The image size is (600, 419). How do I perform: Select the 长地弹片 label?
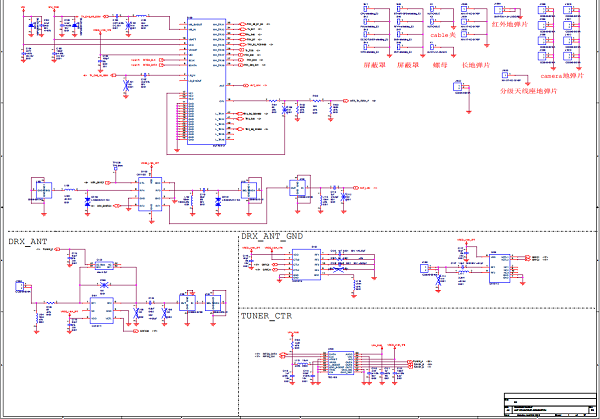473,63
